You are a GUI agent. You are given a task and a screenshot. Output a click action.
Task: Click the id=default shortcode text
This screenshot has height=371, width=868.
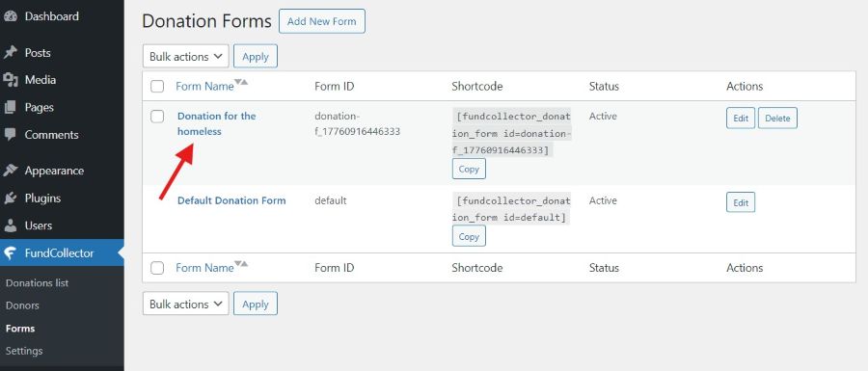click(512, 209)
